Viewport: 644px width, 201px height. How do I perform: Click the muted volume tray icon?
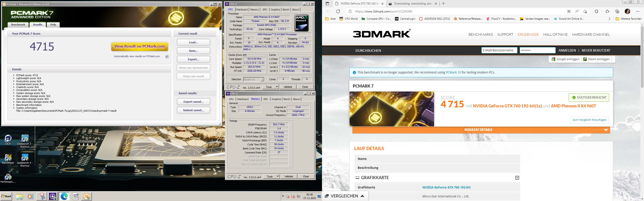point(288,196)
